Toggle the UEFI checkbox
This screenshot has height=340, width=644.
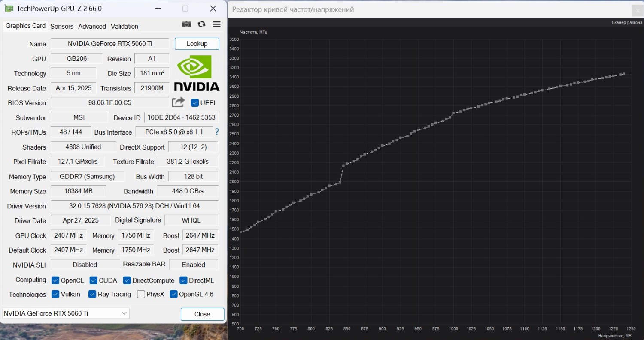pos(195,103)
